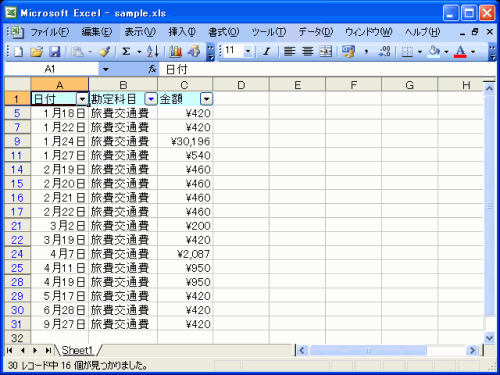Open the Font Color dropdown arrow
This screenshot has height=375, width=500.
[x=473, y=52]
